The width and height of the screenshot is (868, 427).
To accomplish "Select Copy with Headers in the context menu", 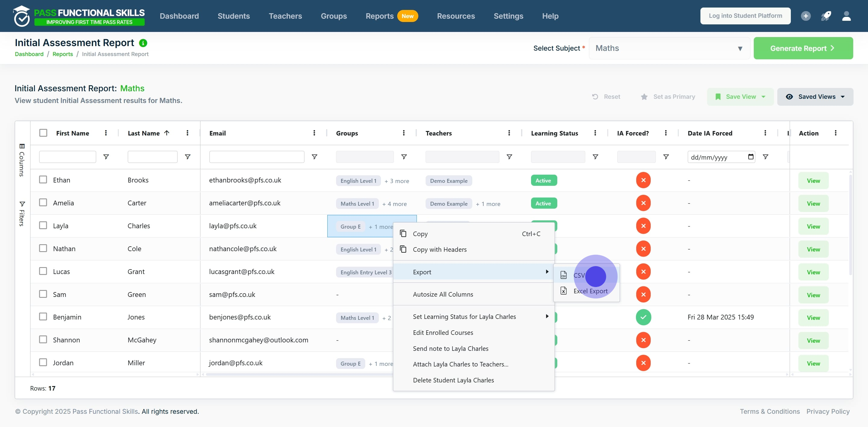I will point(439,250).
